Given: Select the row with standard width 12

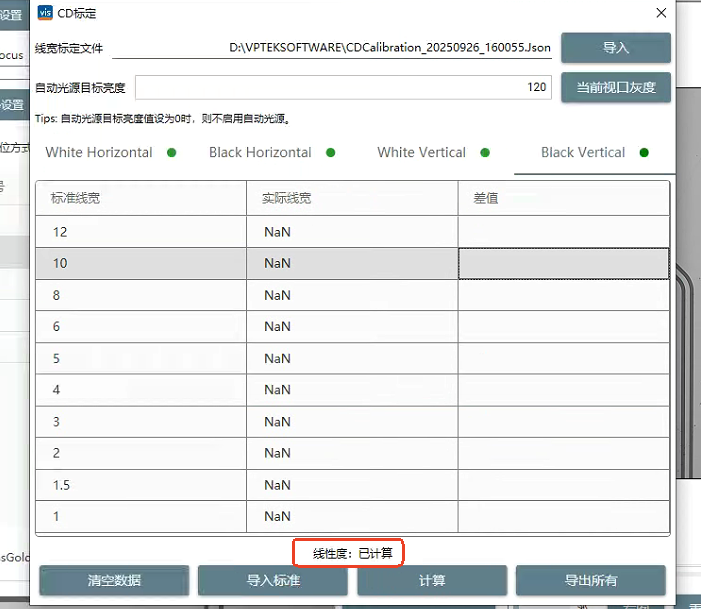Looking at the screenshot, I should tap(140, 232).
